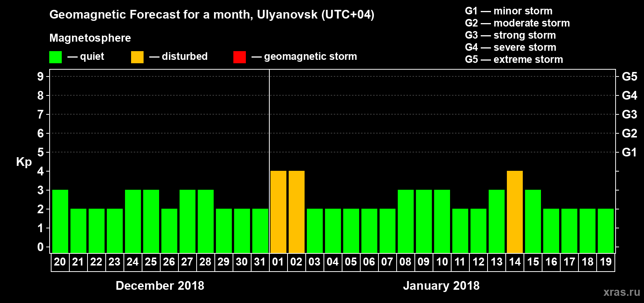
Task: Select the orange bar for January 02
Action: [297, 212]
